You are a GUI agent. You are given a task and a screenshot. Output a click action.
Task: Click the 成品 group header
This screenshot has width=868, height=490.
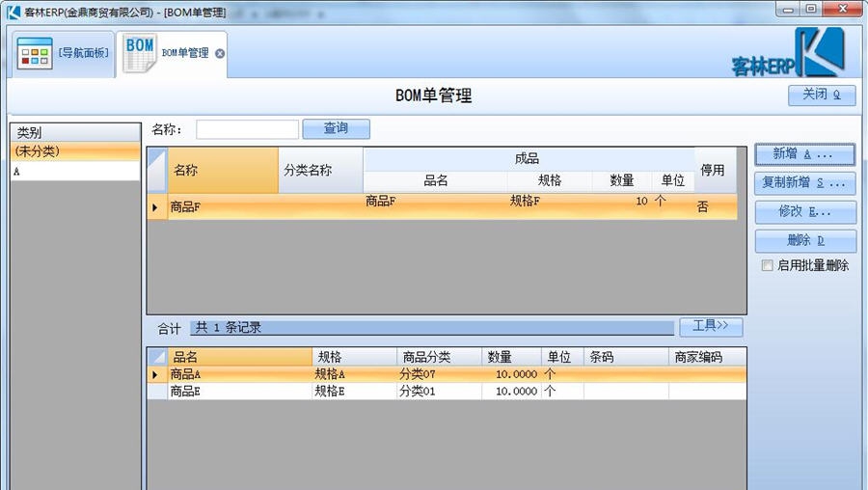(x=529, y=159)
